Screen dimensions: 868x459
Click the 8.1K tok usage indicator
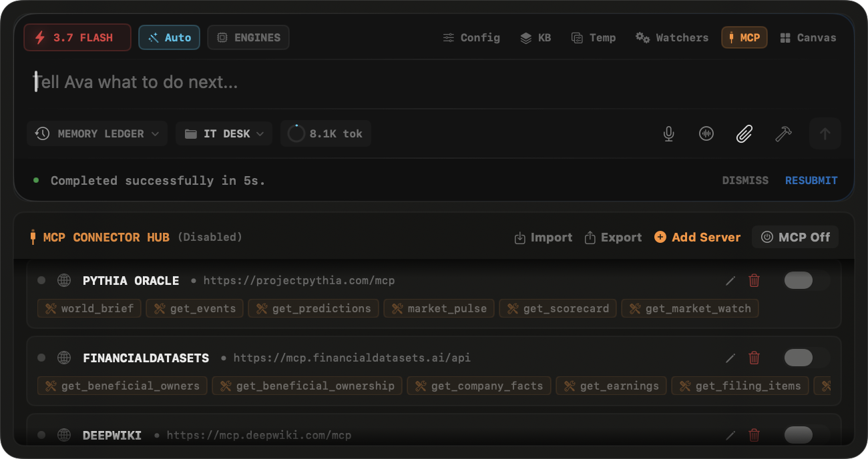coord(326,133)
